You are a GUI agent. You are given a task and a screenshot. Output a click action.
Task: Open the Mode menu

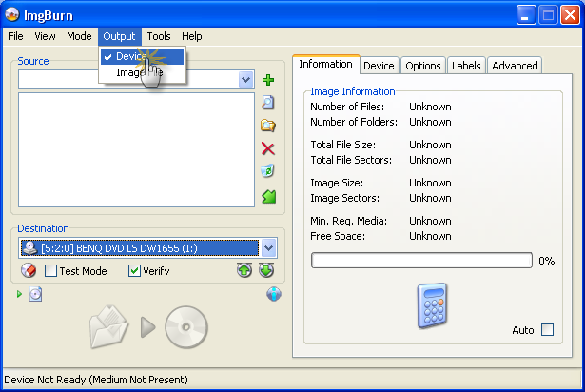[79, 36]
